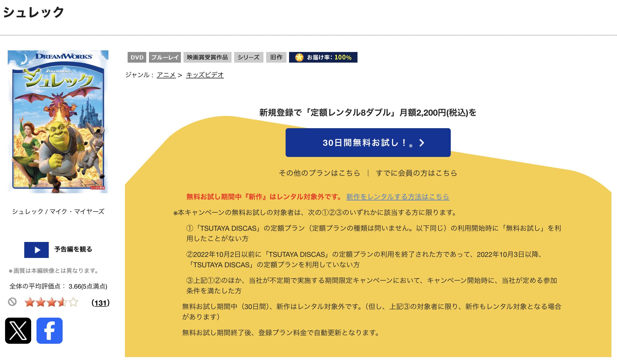Open the キッズビデオ genre link
This screenshot has height=364, width=617.
click(x=205, y=75)
